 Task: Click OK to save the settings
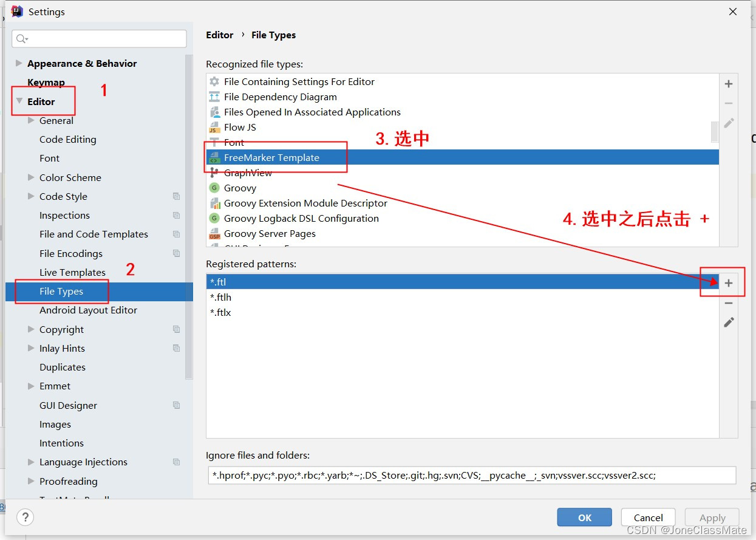tap(584, 517)
